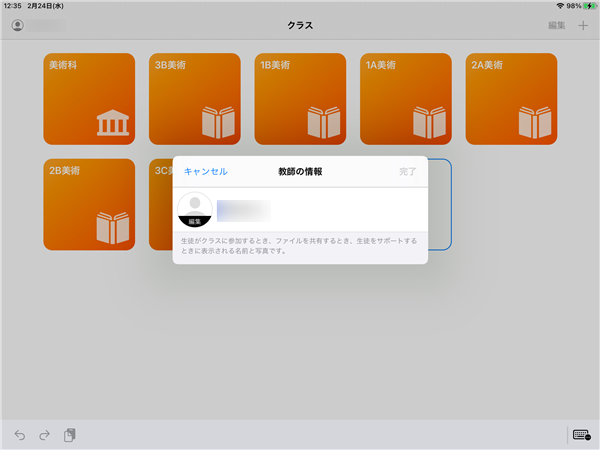Open the 2B美術 class tile
600x450 pixels.
pyautogui.click(x=89, y=204)
